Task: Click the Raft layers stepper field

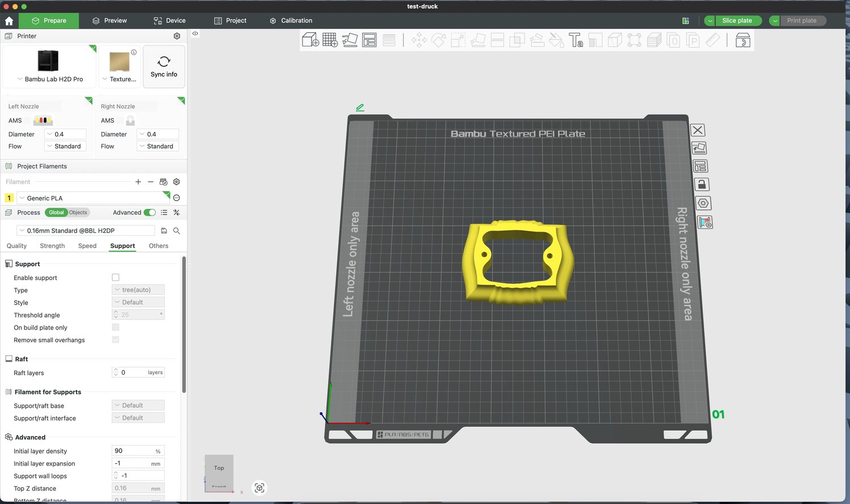Action: [138, 373]
